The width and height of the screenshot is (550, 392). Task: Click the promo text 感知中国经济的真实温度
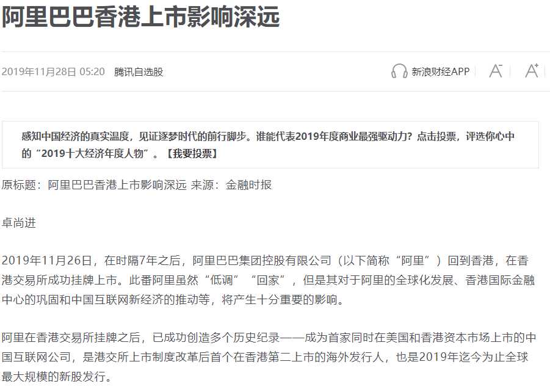[76, 136]
